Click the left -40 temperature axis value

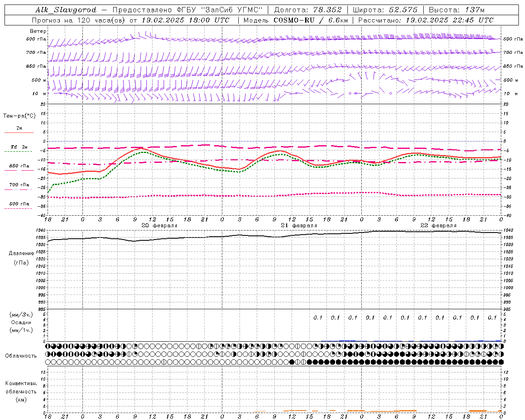(42, 215)
